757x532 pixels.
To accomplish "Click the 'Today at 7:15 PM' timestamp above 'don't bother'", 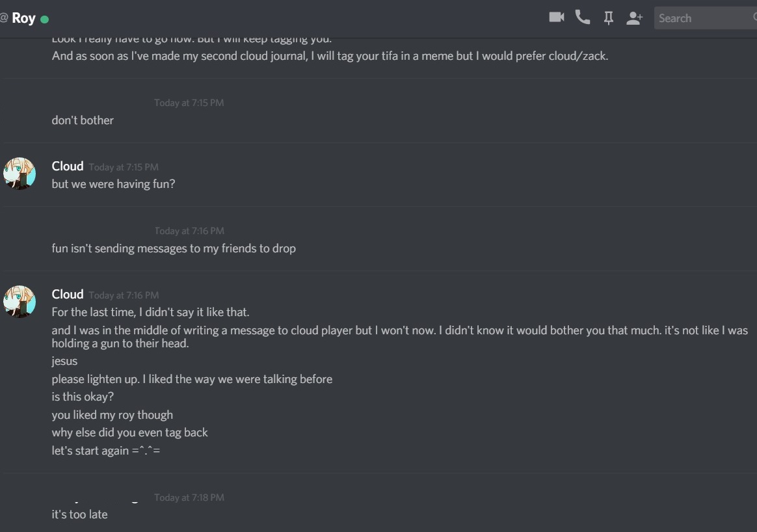I will 189,102.
